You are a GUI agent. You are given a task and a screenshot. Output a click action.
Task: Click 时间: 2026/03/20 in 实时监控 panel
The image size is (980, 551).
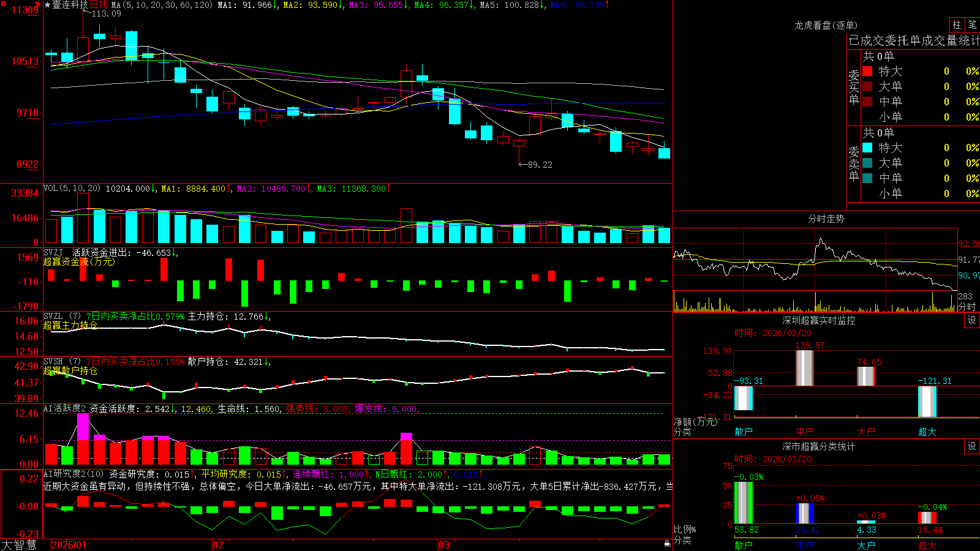773,333
